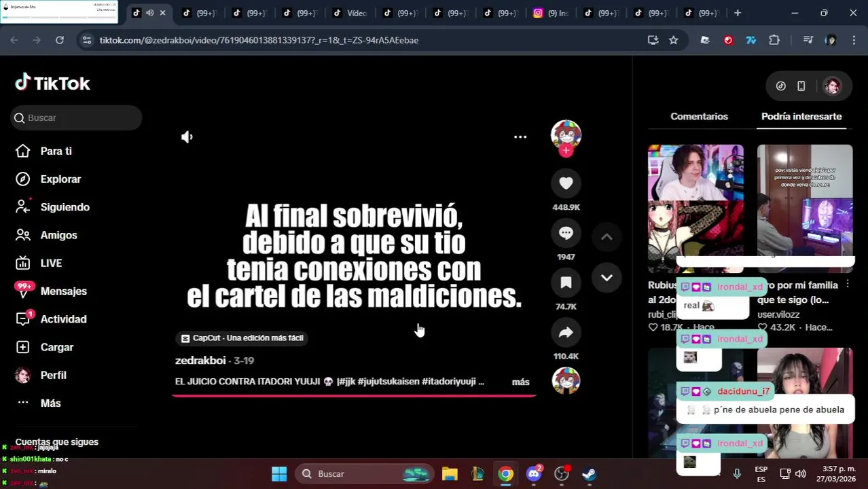868x489 pixels.
Task: Bookmark the video with the save icon
Action: (566, 283)
